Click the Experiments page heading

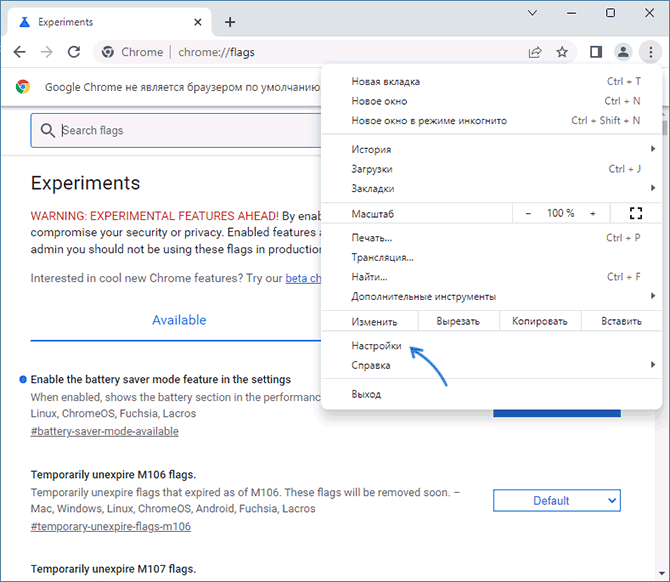pyautogui.click(x=85, y=183)
